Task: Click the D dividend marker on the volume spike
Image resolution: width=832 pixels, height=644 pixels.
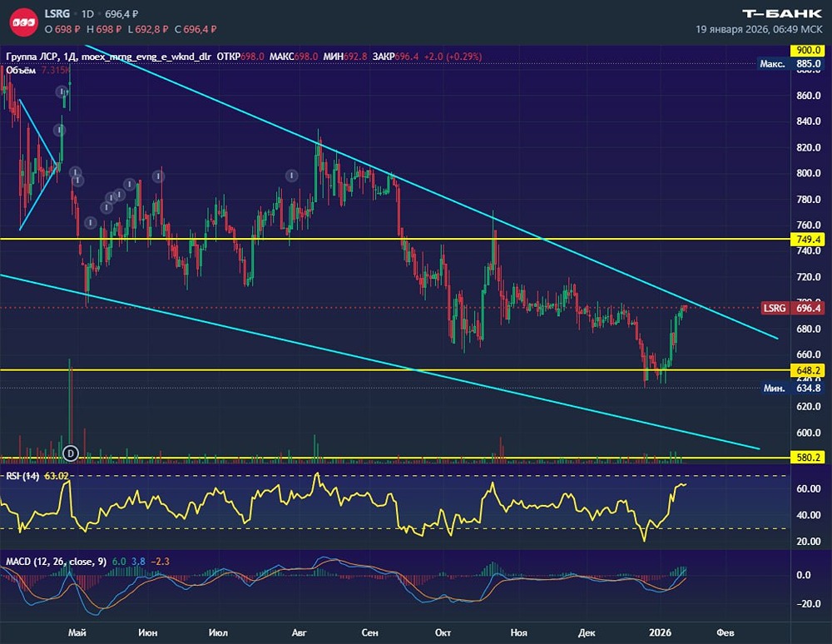Action: 71,453
